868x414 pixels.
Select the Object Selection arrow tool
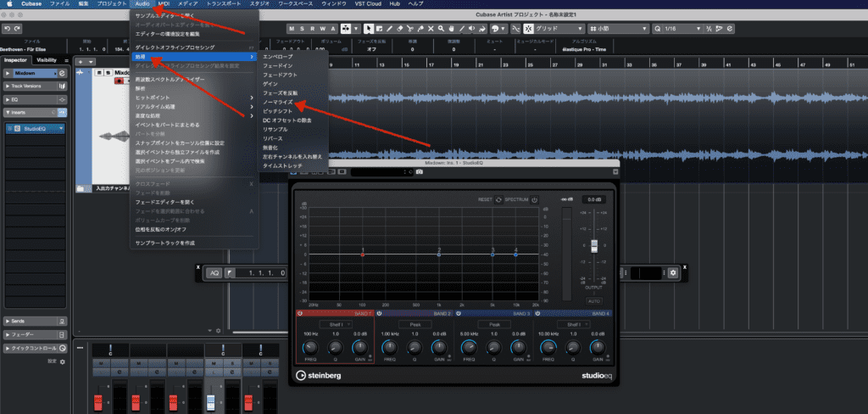(368, 28)
